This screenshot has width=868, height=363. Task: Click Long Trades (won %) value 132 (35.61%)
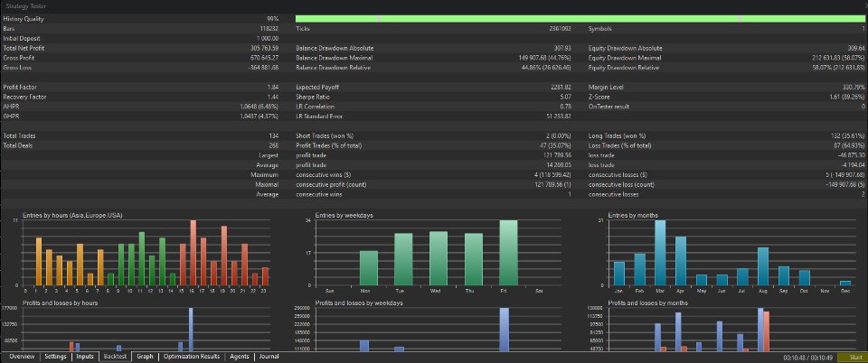pos(846,136)
